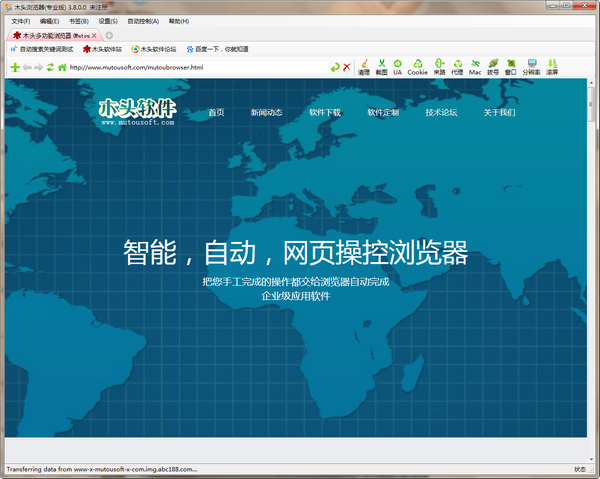Open the 代理 proxy tool
600x479 pixels.
(x=457, y=66)
